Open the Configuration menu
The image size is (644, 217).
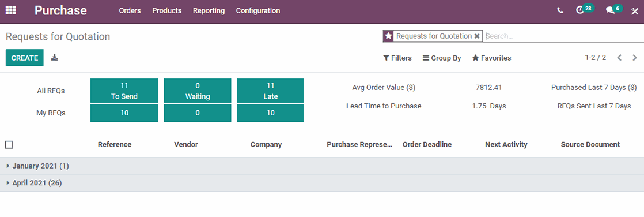point(258,11)
